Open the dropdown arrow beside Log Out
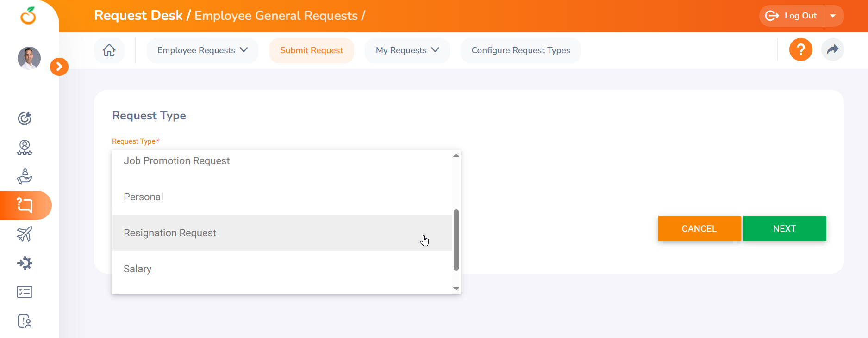The width and height of the screenshot is (868, 338). [833, 16]
